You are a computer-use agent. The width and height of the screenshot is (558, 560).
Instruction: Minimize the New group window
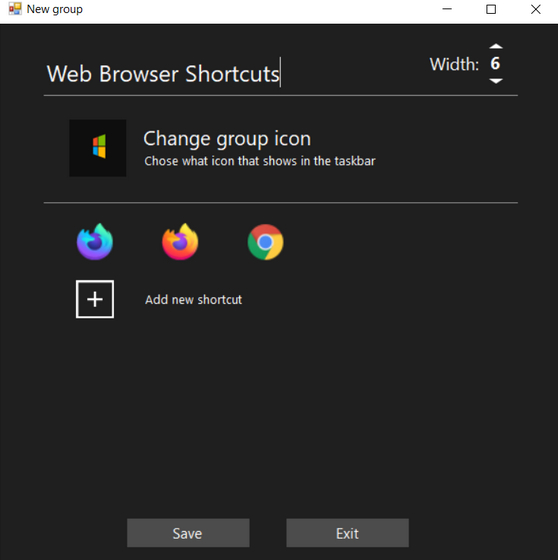click(x=447, y=9)
